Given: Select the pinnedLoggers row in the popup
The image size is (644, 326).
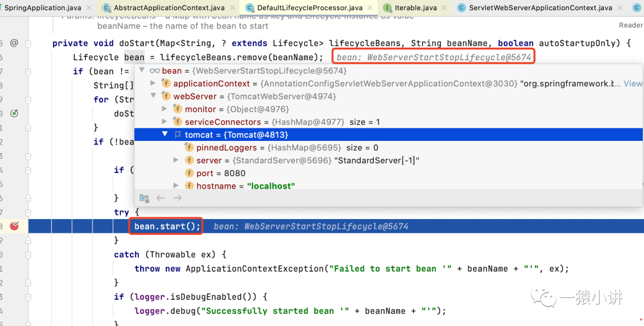Looking at the screenshot, I should pyautogui.click(x=389, y=147).
